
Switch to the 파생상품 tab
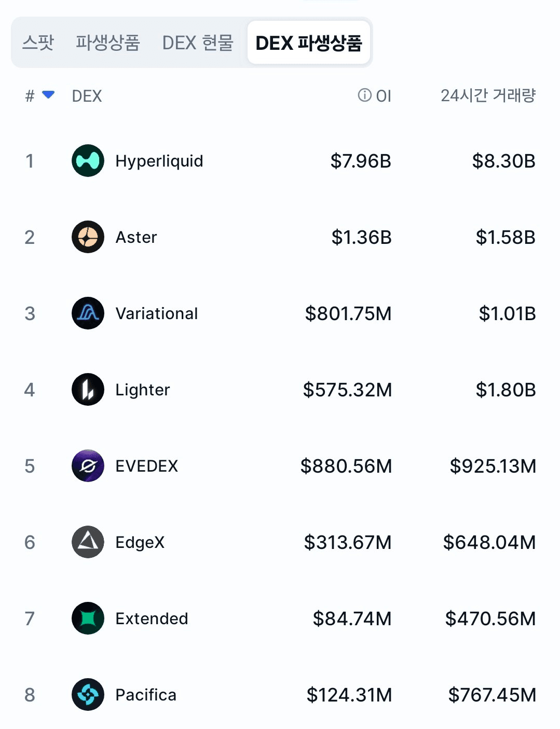(108, 43)
